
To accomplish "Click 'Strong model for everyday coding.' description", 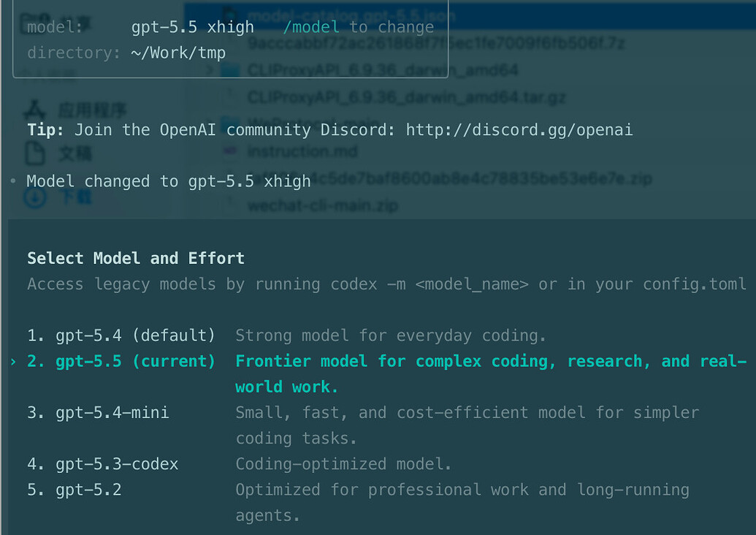I will click(391, 335).
